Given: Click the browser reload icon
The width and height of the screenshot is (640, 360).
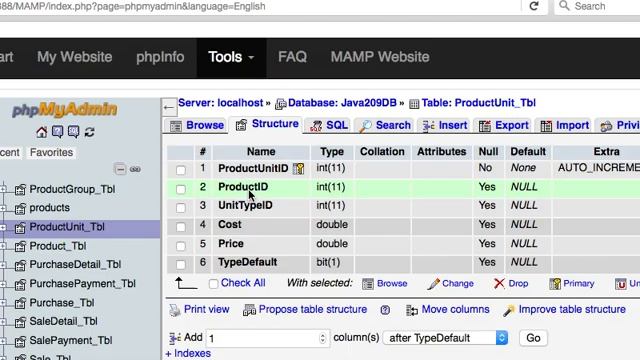Looking at the screenshot, I should pyautogui.click(x=534, y=6).
